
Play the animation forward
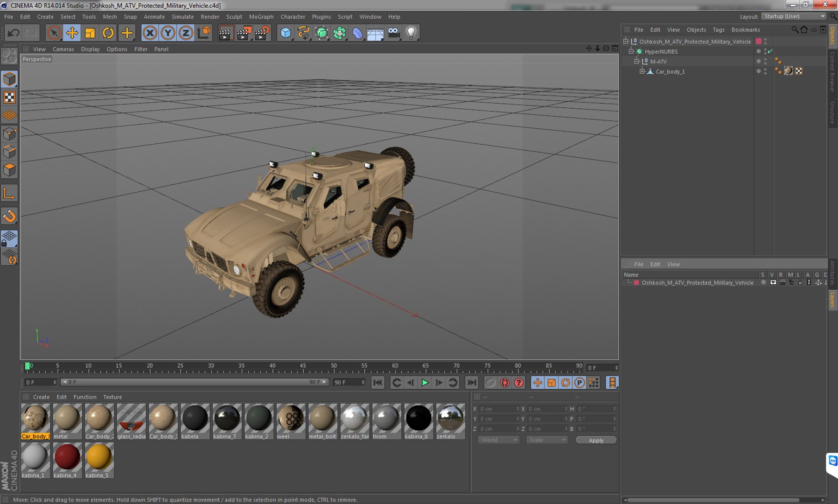click(425, 383)
